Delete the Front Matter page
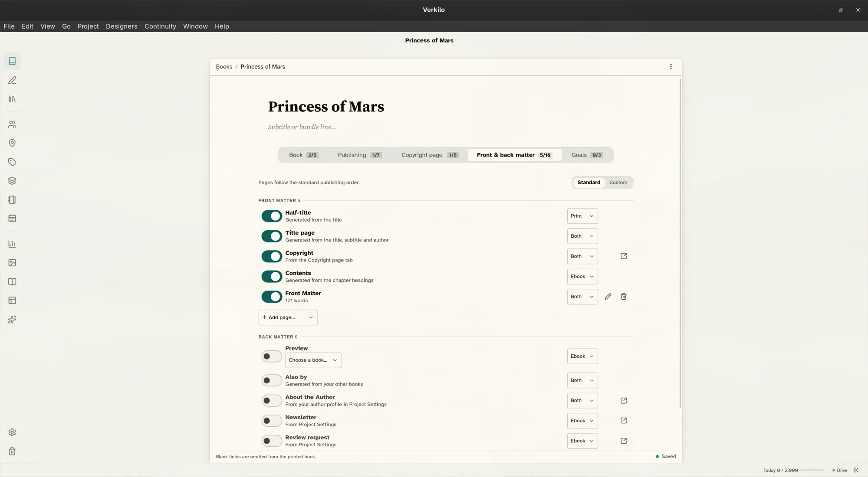This screenshot has height=477, width=868. pos(624,297)
